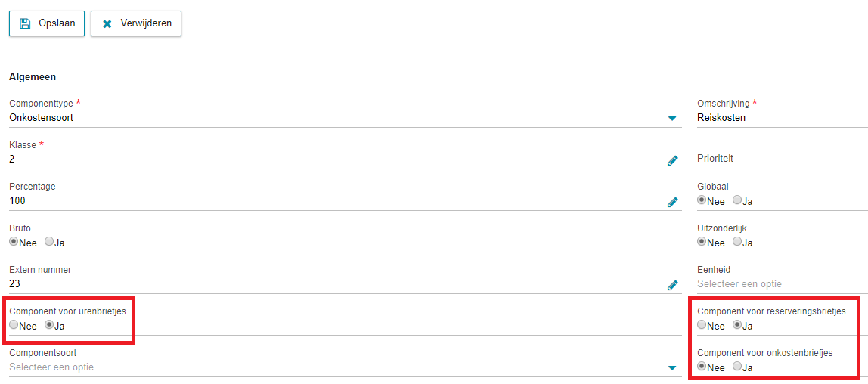Expand the Componentsoort dropdown arrow
The image size is (868, 384).
point(672,367)
